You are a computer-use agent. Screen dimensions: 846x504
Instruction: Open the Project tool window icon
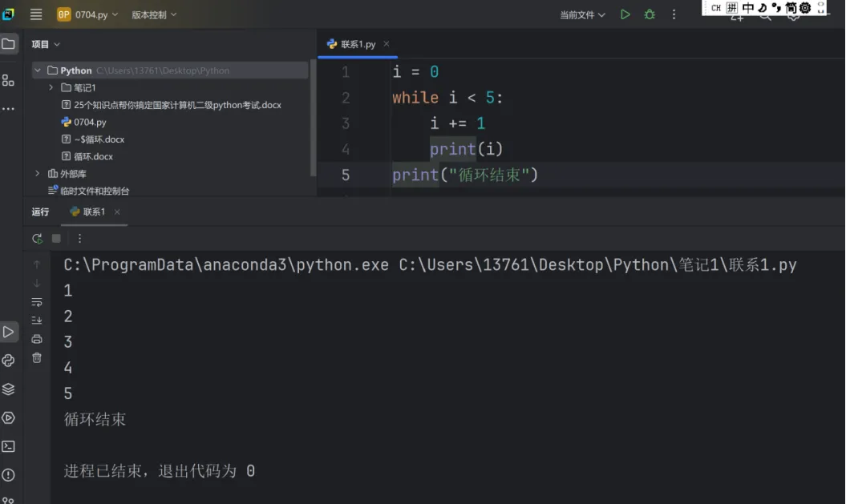[x=9, y=44]
